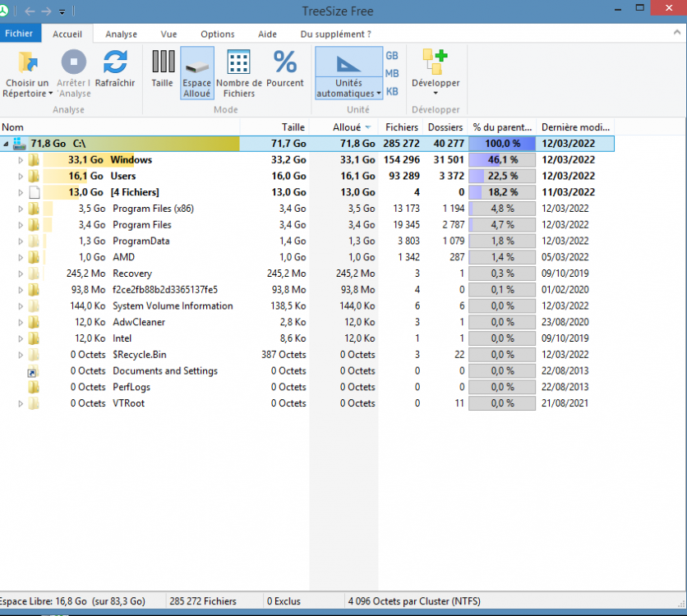Open the Analyse ribbon tab
This screenshot has height=616, width=687.
click(x=121, y=34)
